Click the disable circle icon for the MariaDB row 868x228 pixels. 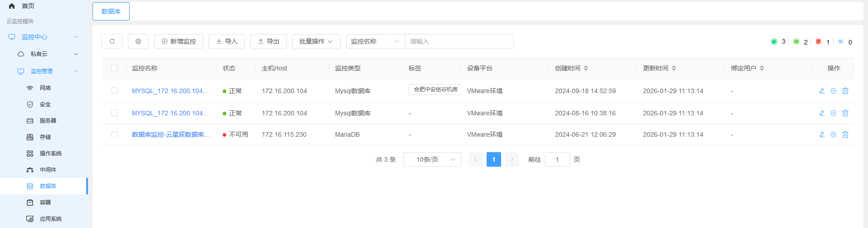[834, 134]
